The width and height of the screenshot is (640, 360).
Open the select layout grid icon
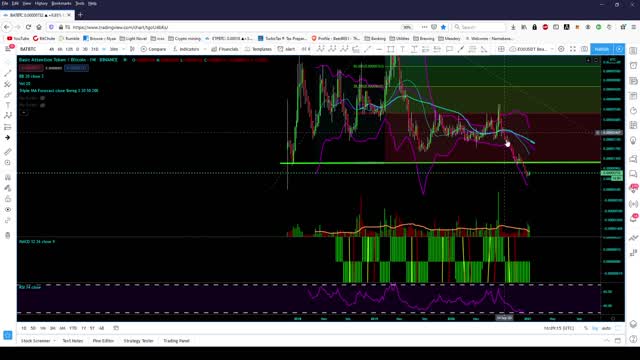pyautogui.click(x=501, y=49)
